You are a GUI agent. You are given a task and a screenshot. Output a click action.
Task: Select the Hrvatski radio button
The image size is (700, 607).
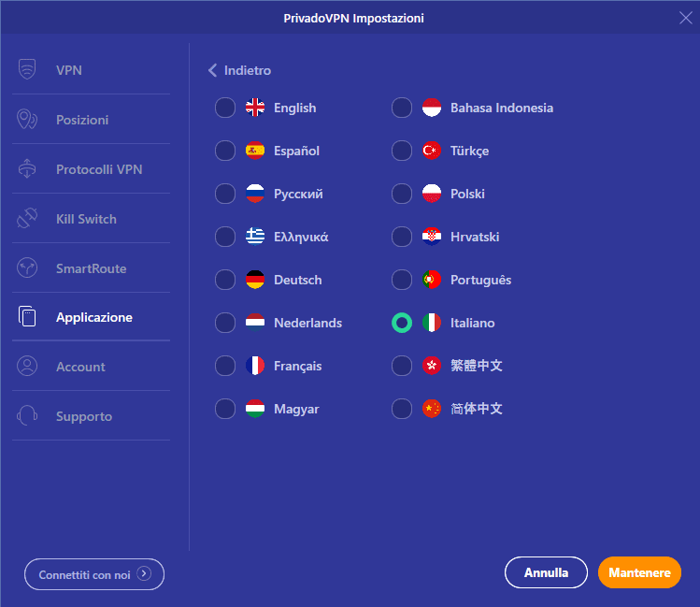pos(402,237)
